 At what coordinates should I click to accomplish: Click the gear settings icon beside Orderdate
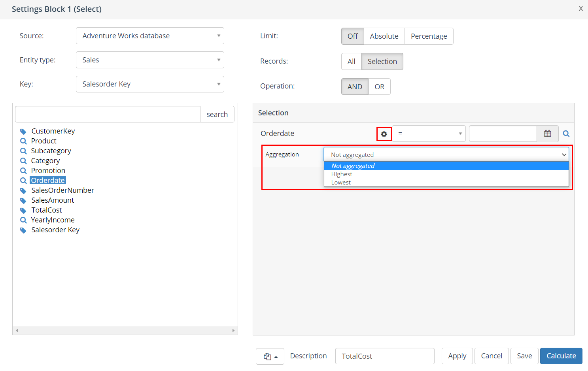coord(384,134)
